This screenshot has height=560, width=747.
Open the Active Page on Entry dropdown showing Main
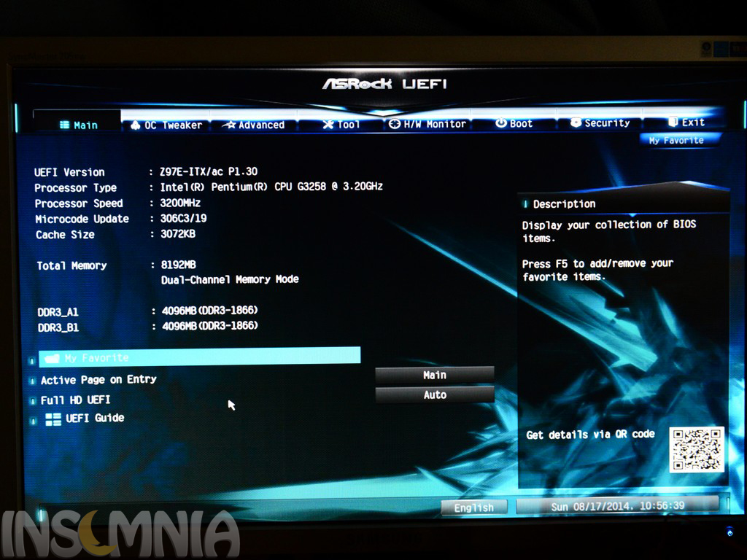(x=435, y=376)
